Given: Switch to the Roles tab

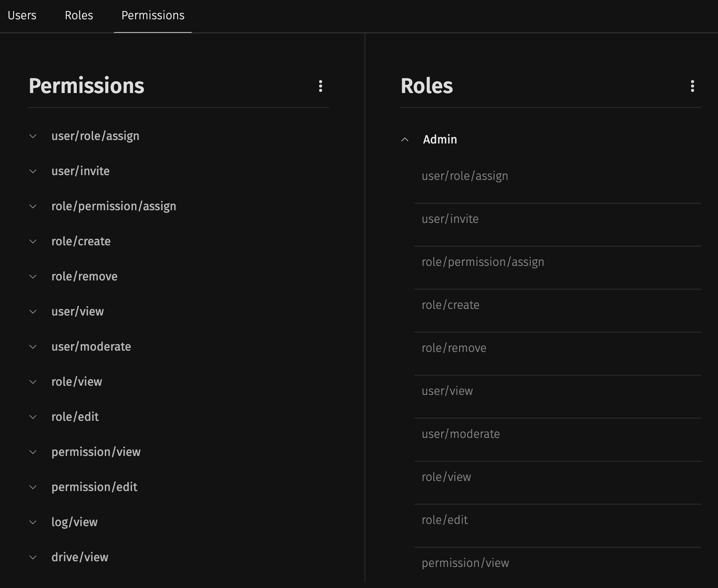Looking at the screenshot, I should (x=79, y=16).
